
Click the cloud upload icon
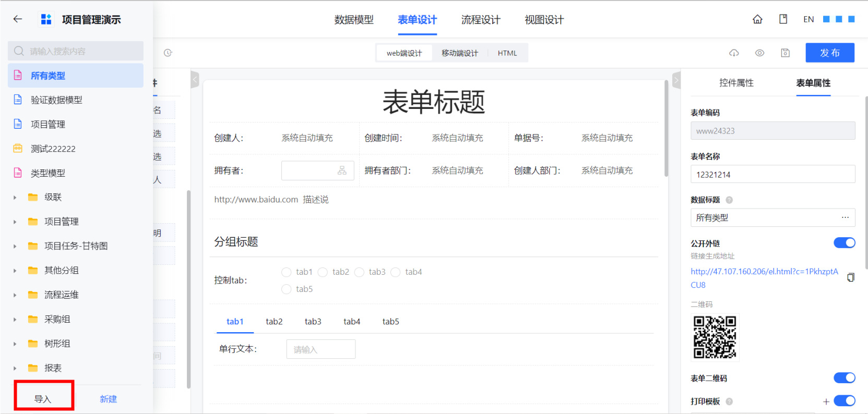[734, 53]
